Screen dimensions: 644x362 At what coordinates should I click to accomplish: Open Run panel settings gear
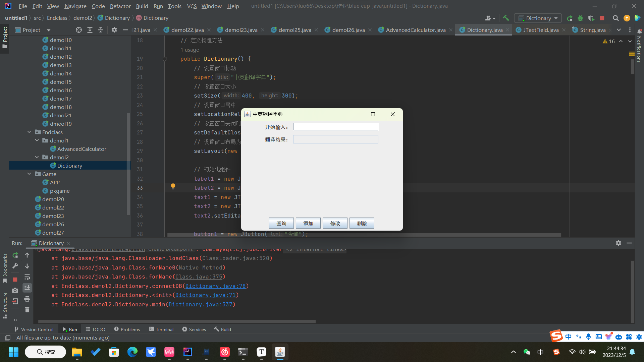coord(619,243)
